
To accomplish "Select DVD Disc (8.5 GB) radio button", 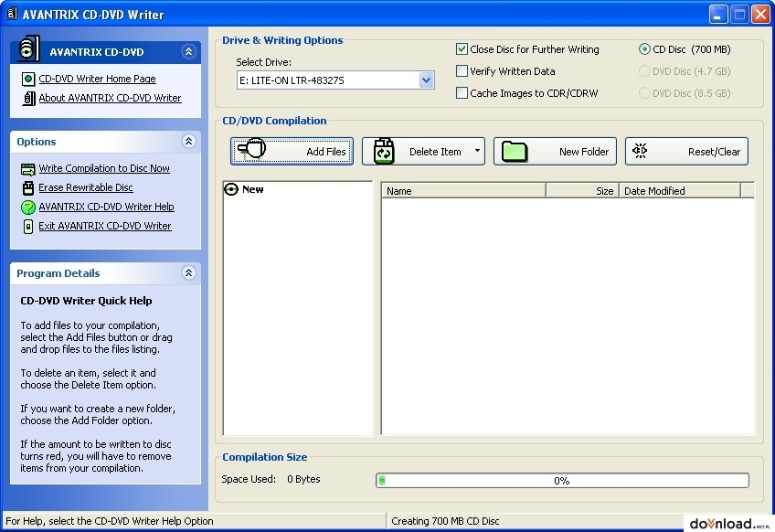I will point(644,93).
